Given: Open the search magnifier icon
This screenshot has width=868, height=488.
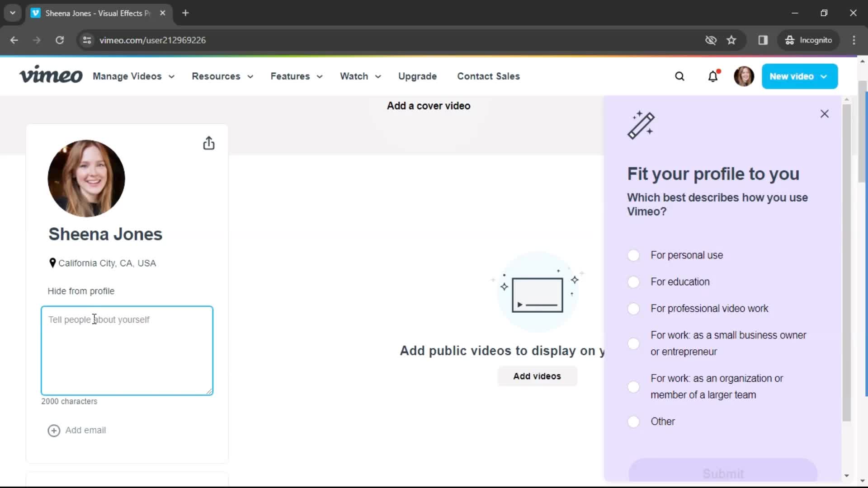Looking at the screenshot, I should coord(679,76).
